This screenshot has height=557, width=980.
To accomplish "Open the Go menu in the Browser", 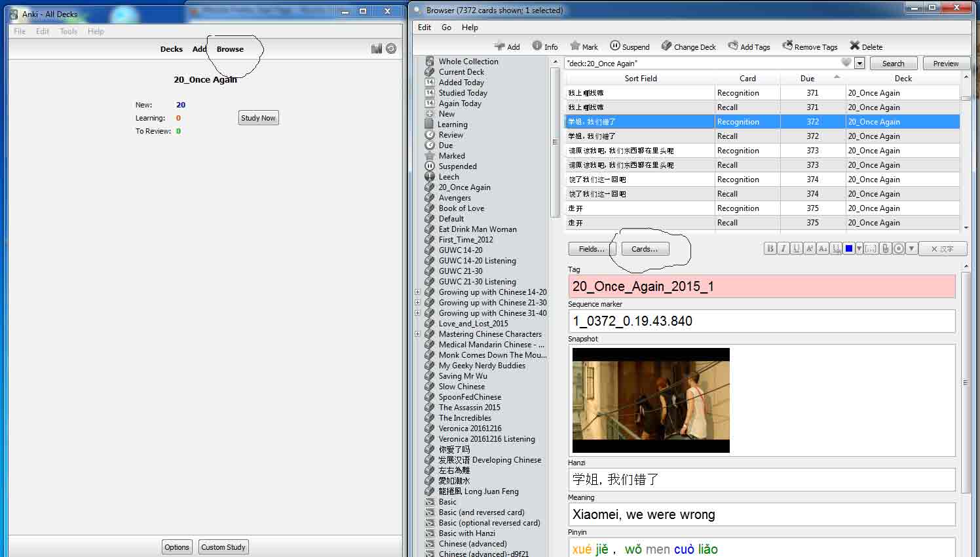I will point(446,28).
